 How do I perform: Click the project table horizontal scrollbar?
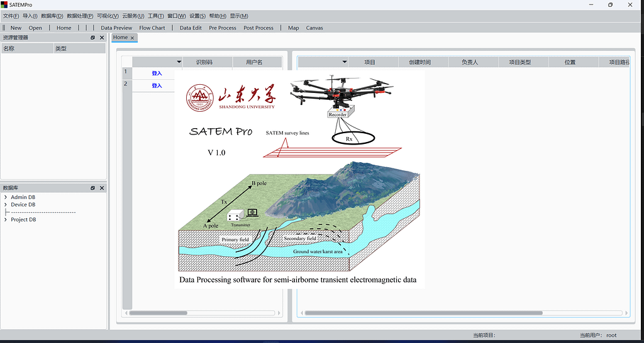[421, 313]
